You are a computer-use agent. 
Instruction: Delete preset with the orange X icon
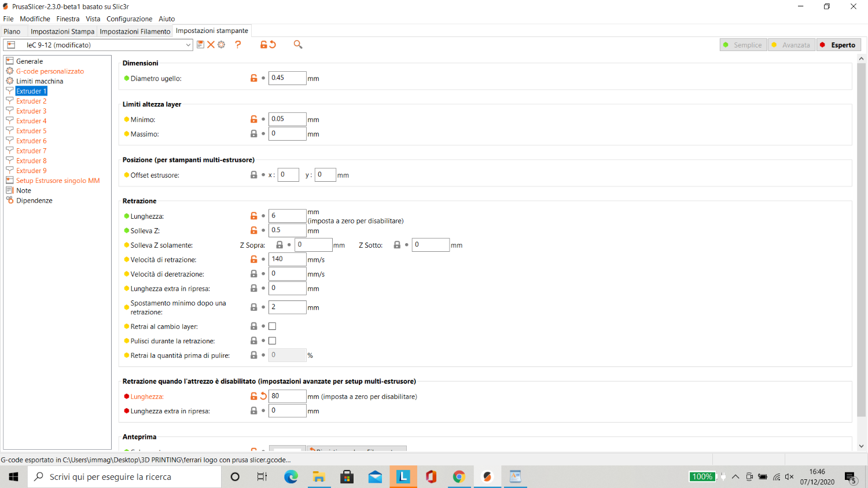211,45
